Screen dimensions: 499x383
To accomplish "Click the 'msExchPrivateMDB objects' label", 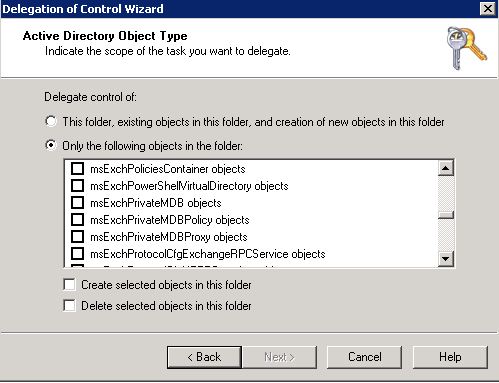I will tap(156, 203).
